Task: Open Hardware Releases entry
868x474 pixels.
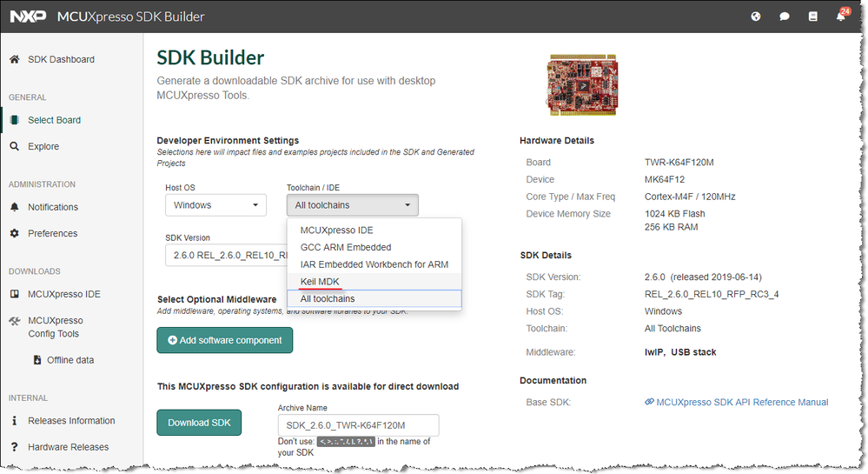Action: click(68, 447)
